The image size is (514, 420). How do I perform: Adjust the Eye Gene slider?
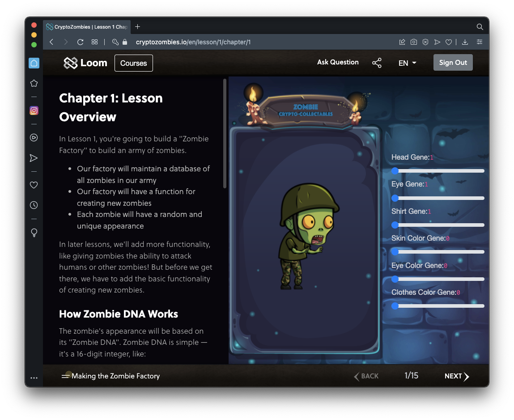coord(438,198)
